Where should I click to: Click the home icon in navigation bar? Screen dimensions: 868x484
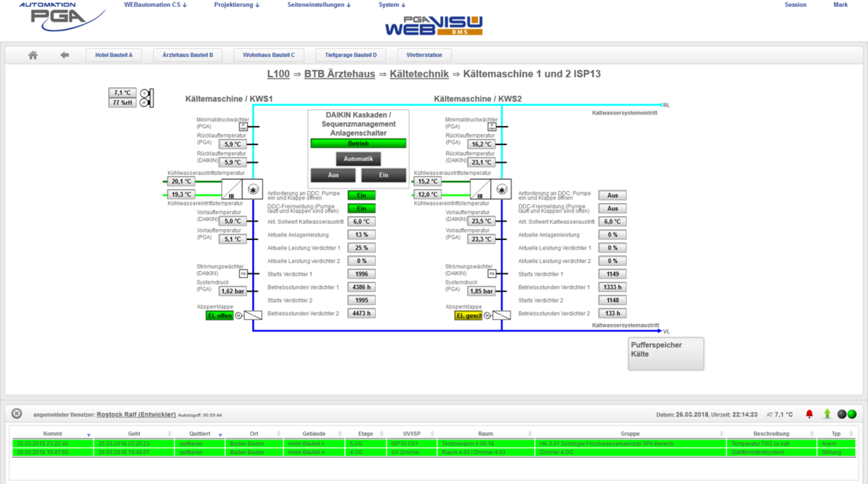(33, 55)
